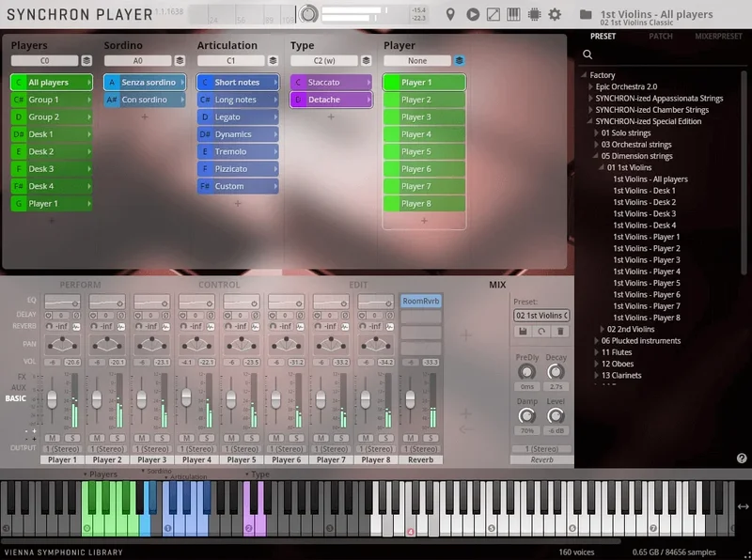Open Player 1 channel output 1 (Stereo) selector
The width and height of the screenshot is (752, 560).
click(x=62, y=449)
